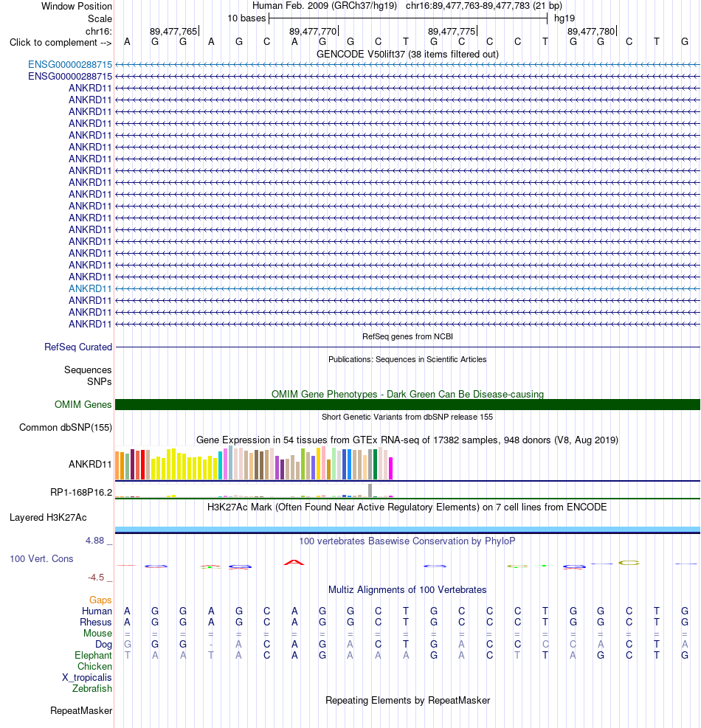Select the dark-blue ENSG00000288715 transcript label
701x728 pixels.
70,76
